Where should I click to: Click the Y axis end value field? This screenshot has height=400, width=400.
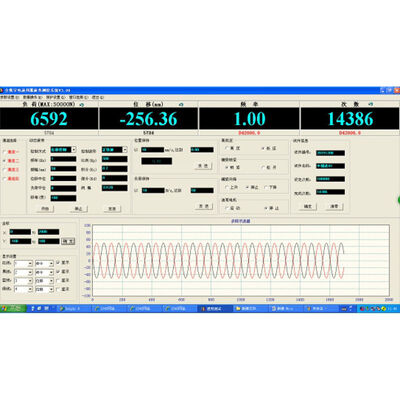pyautogui.click(x=49, y=241)
